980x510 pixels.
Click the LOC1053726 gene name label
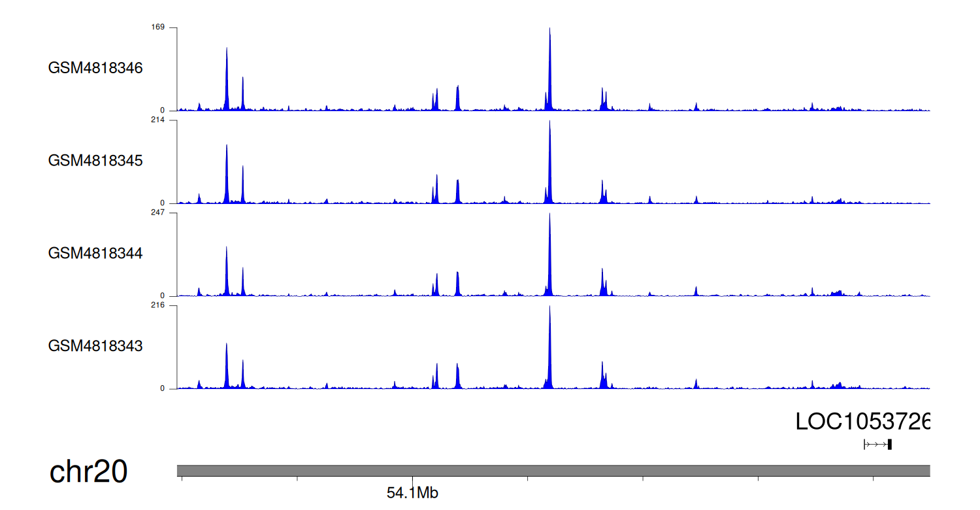[x=862, y=422]
